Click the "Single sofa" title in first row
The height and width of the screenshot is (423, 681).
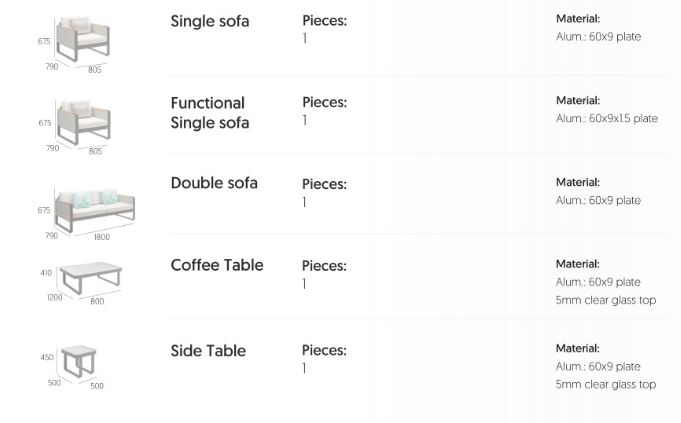[x=210, y=21]
